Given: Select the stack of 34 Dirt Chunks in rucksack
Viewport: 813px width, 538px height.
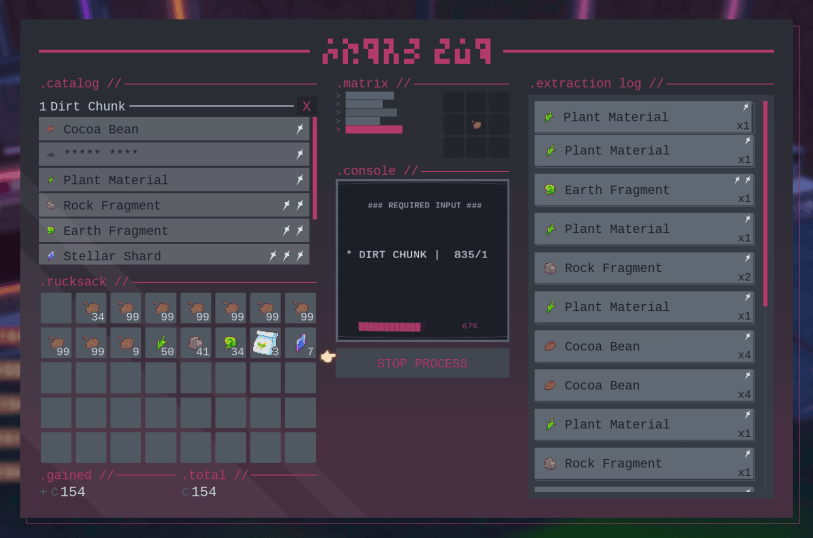Looking at the screenshot, I should [x=91, y=308].
